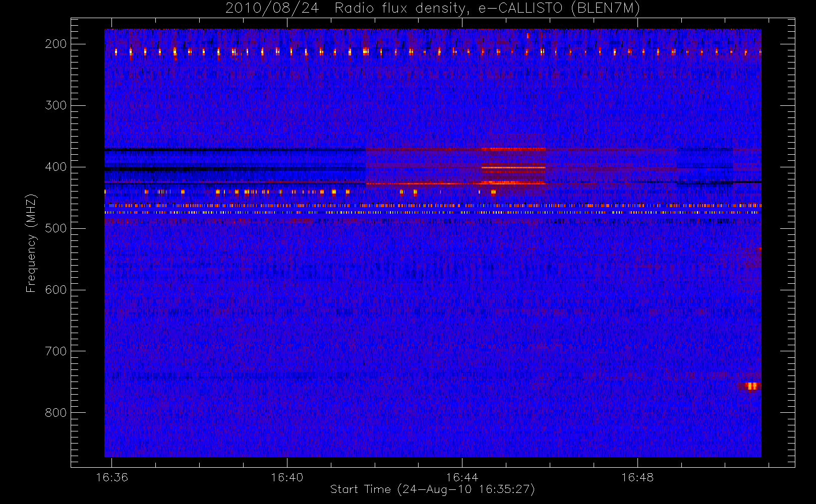Click the bright red emission band near 370 MHz
The image size is (816, 504).
tap(513, 149)
